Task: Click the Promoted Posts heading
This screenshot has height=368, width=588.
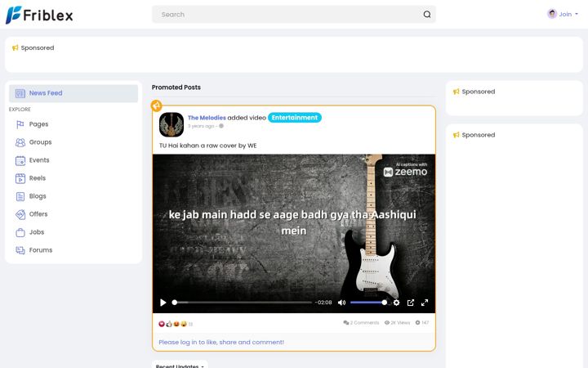Action: 176,88
